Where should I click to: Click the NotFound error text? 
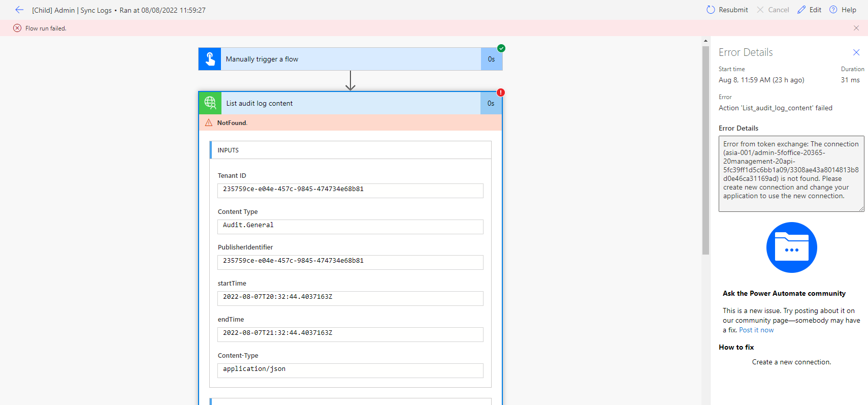pos(232,123)
